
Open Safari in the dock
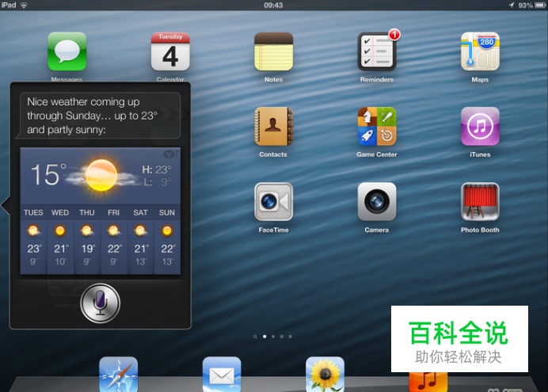(118, 374)
